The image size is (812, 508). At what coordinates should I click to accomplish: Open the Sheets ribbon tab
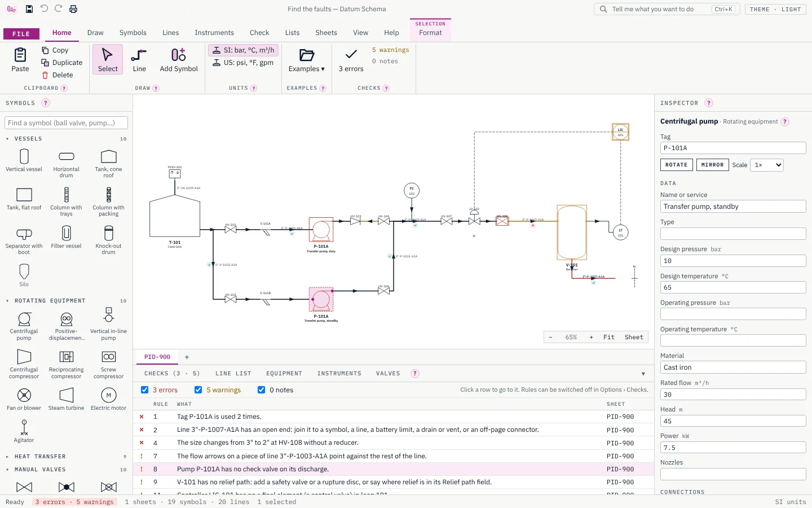point(326,33)
